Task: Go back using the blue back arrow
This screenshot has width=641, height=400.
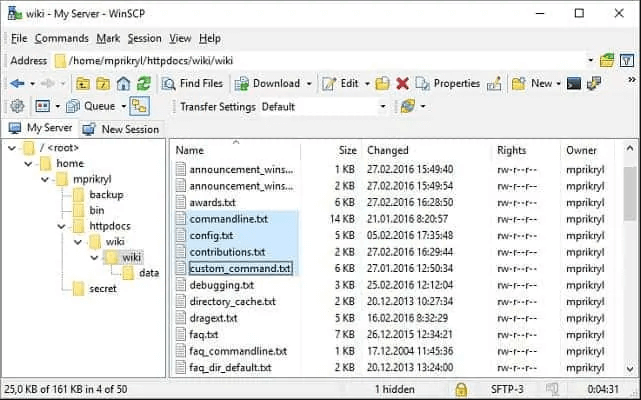Action: point(17,83)
